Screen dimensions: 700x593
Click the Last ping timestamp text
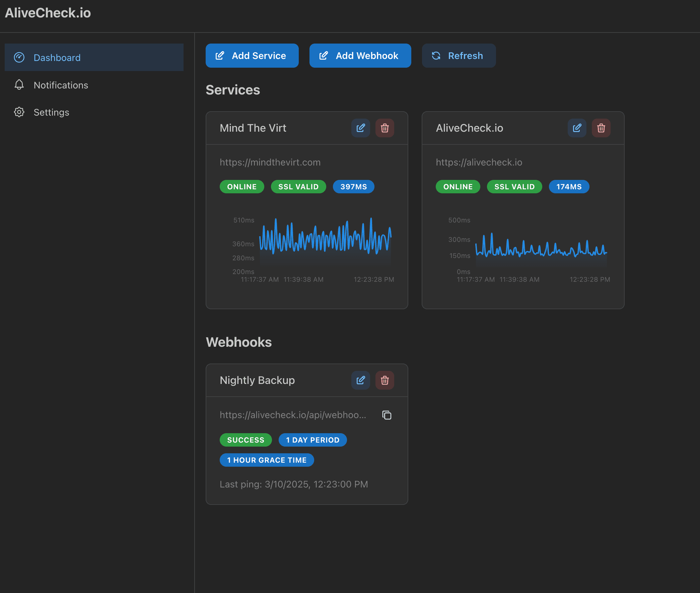click(x=294, y=484)
